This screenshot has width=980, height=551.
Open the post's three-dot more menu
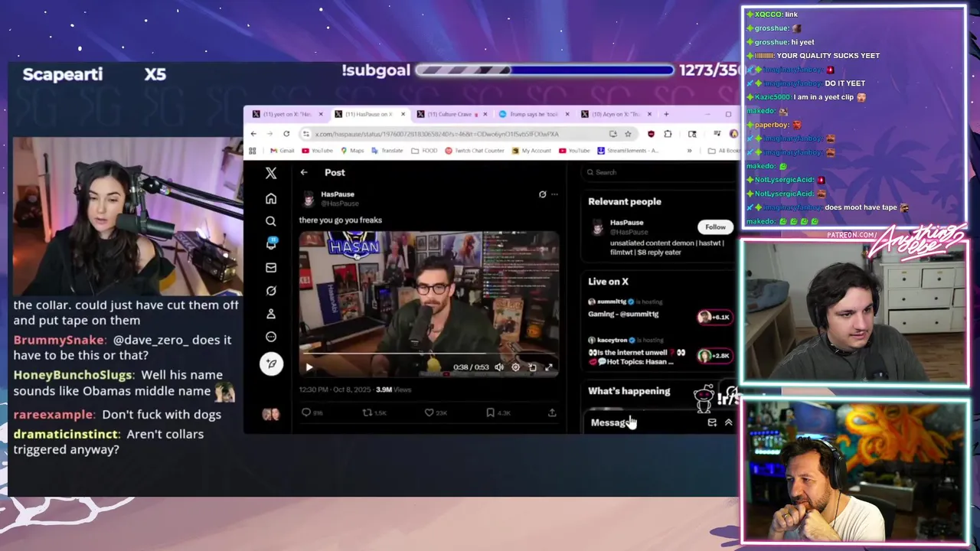coord(555,194)
